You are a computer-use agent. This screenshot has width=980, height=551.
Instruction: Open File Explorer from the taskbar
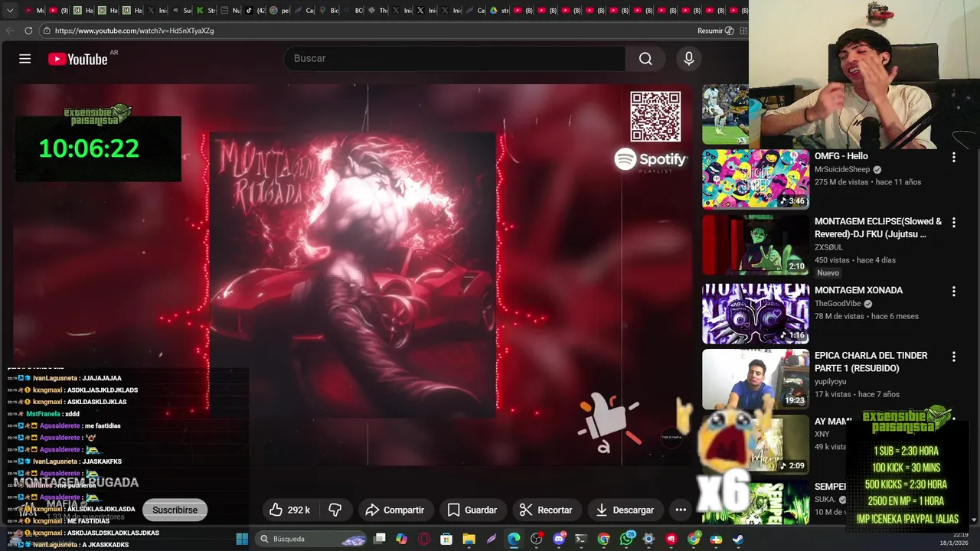(469, 539)
